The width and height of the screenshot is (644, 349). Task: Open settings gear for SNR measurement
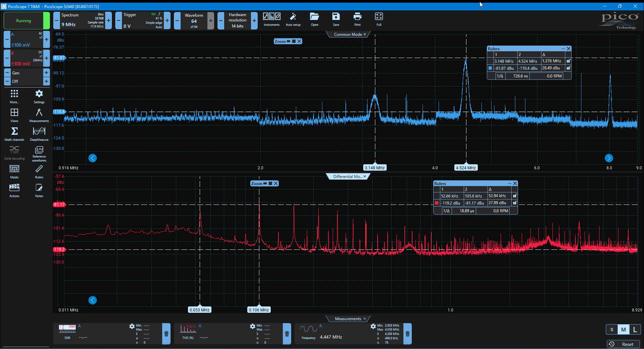pos(132,326)
